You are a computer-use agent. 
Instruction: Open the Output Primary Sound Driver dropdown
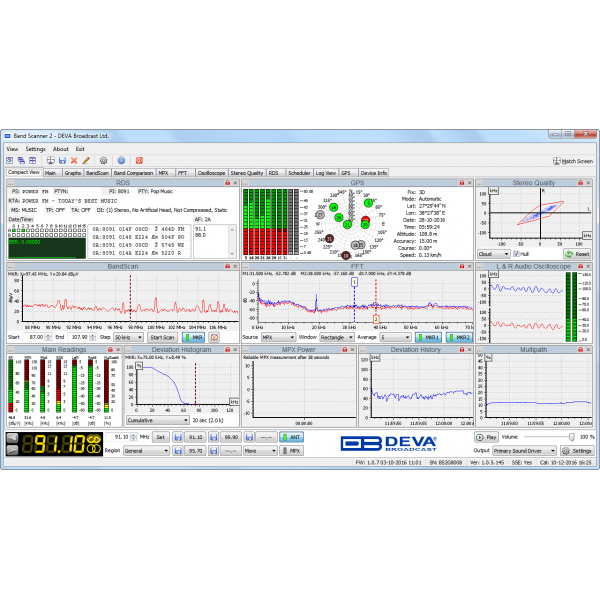point(524,451)
